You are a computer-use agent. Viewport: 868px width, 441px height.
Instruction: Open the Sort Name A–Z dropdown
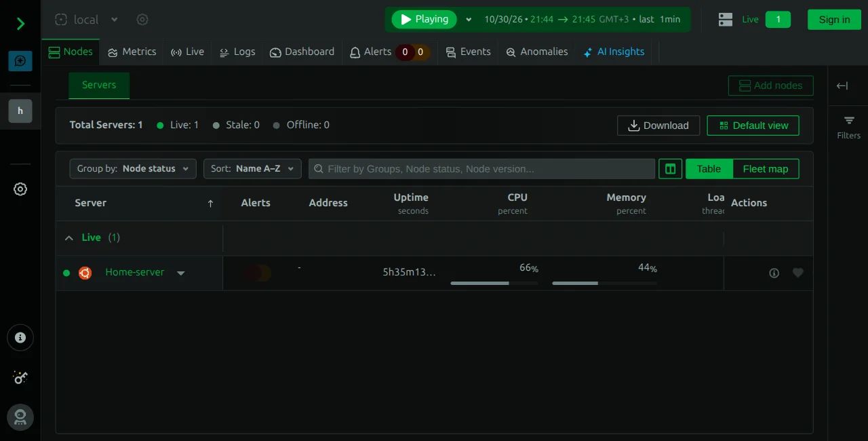(x=252, y=169)
